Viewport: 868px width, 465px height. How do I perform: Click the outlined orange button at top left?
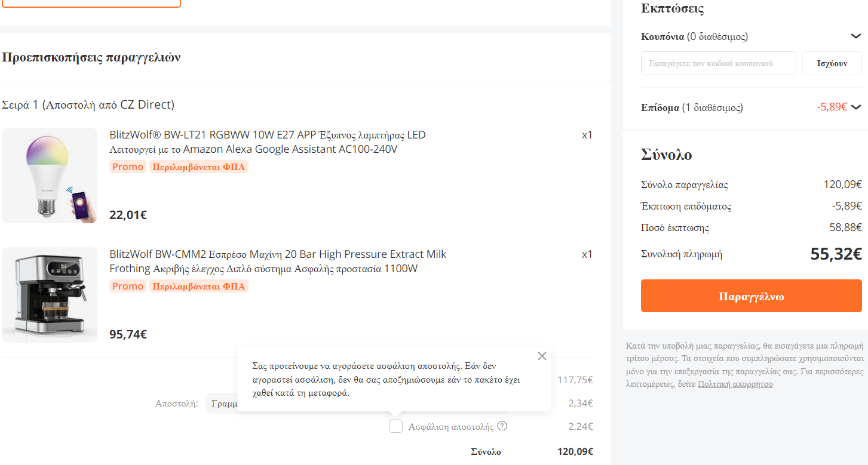point(91,3)
